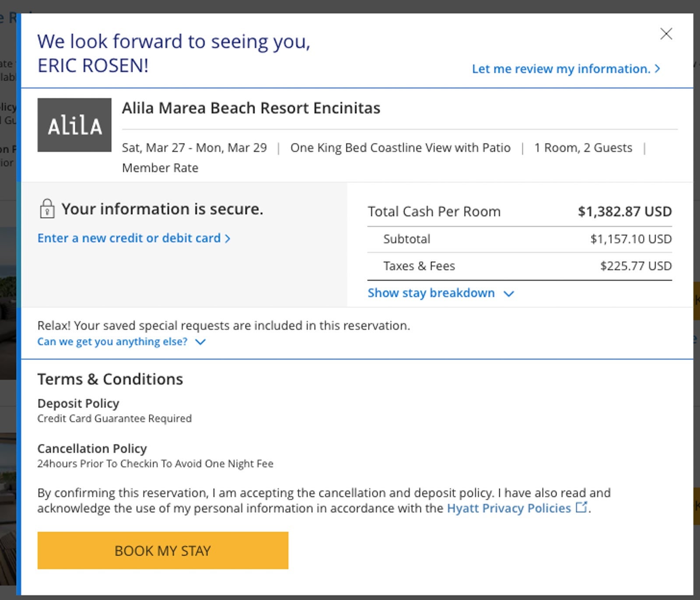This screenshot has width=700, height=600.
Task: Click the arrow after 'Enter a new credit or debit card'
Action: click(227, 239)
